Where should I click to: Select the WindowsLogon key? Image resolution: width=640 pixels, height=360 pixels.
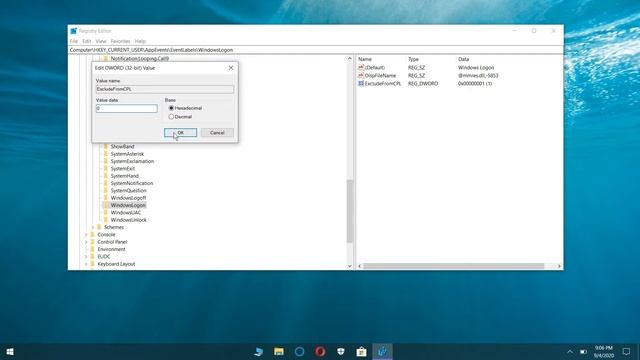coord(128,205)
